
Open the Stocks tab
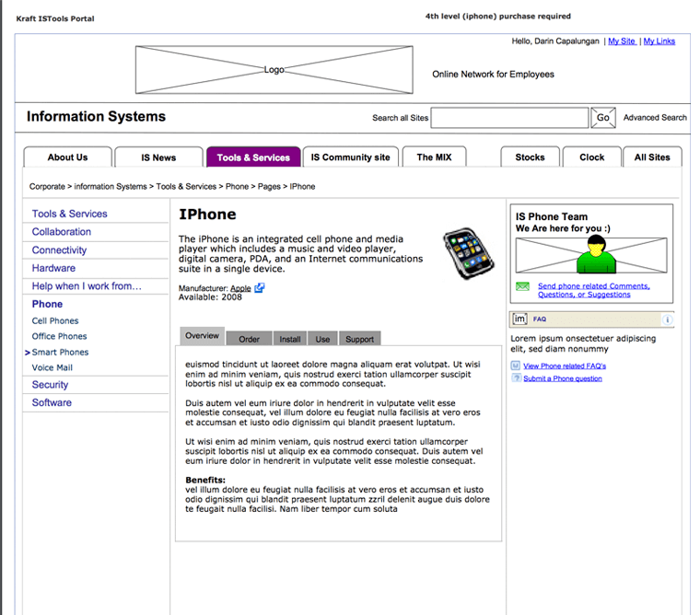click(x=530, y=157)
